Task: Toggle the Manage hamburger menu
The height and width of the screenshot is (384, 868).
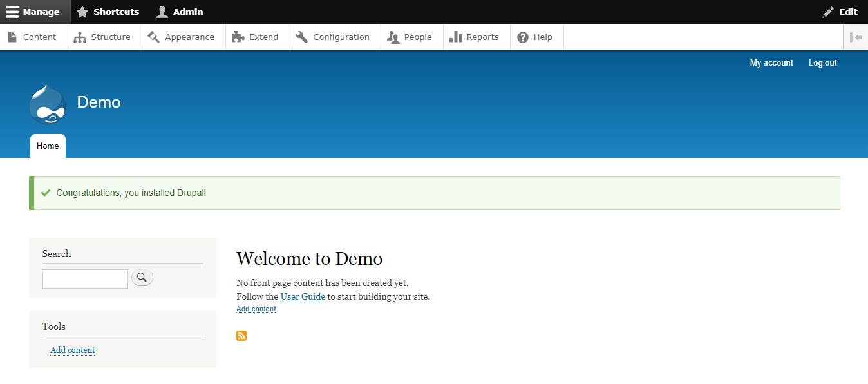Action: [x=34, y=12]
